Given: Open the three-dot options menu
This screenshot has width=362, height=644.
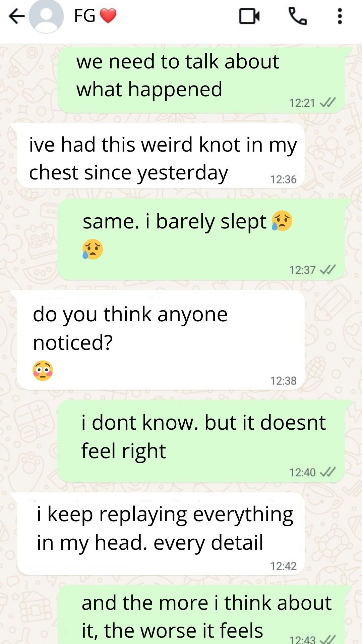Looking at the screenshot, I should [x=340, y=16].
